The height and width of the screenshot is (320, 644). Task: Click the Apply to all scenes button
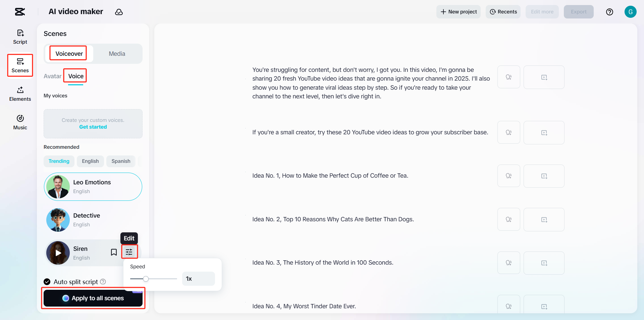pos(93,298)
